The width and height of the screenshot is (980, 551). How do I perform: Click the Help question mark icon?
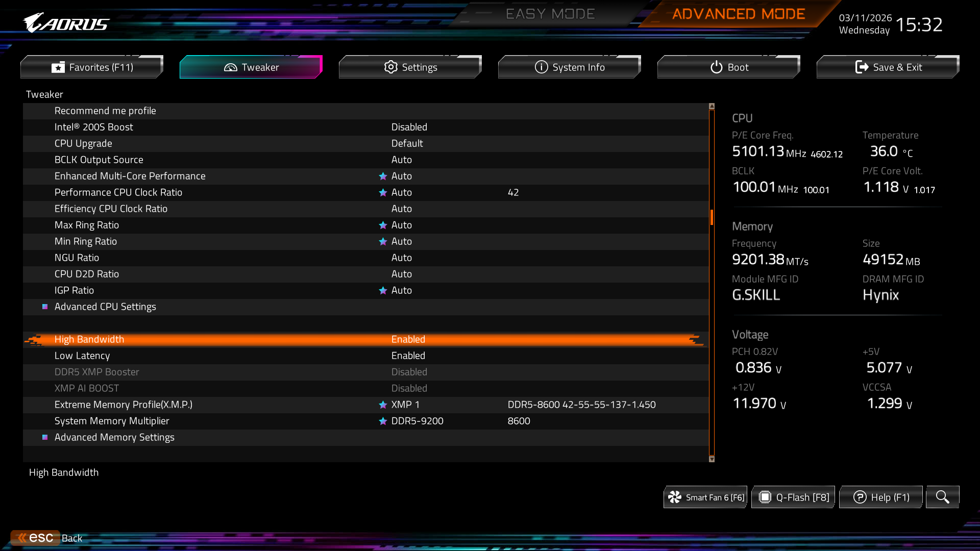click(x=860, y=497)
